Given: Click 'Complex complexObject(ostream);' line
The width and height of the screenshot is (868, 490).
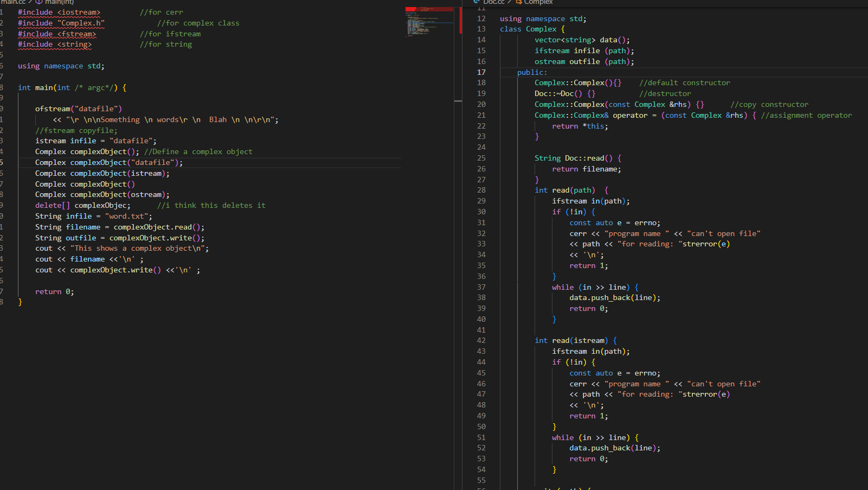Looking at the screenshot, I should 102,195.
